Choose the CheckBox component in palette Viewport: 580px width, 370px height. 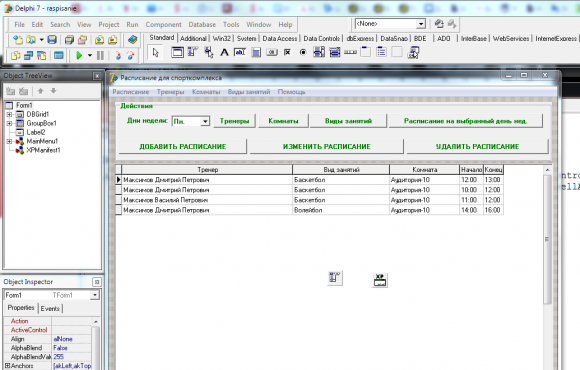click(287, 53)
